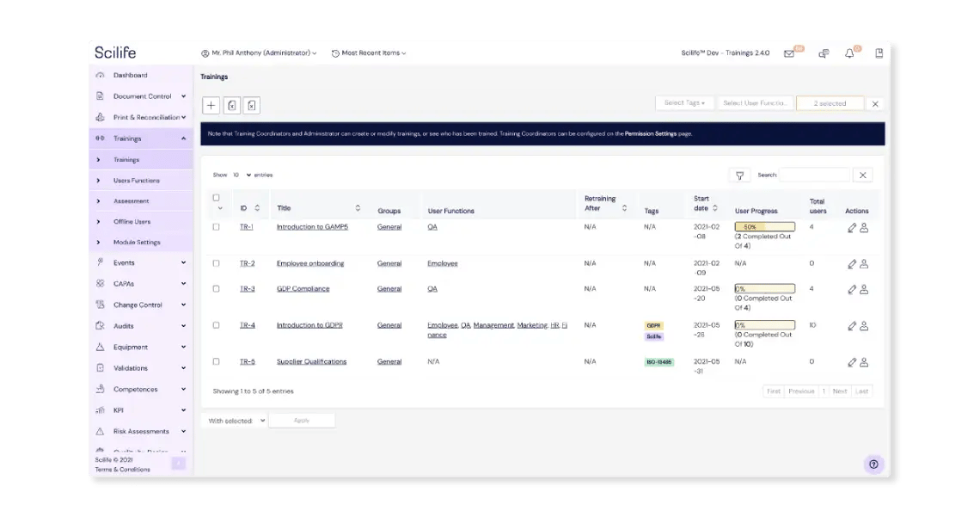Open users icon for TR-2 row

(864, 264)
